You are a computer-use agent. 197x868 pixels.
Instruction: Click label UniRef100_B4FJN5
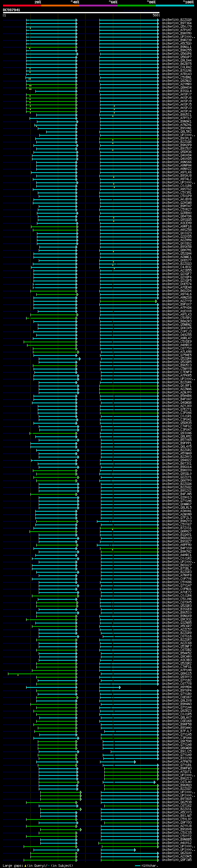coord(177,494)
